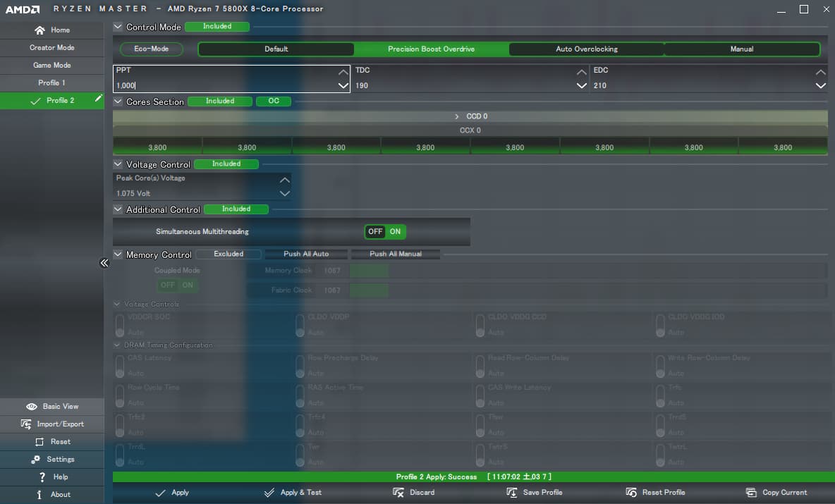
Task: Collapse the DRAM Timing Configuration subsection
Action: (x=116, y=345)
